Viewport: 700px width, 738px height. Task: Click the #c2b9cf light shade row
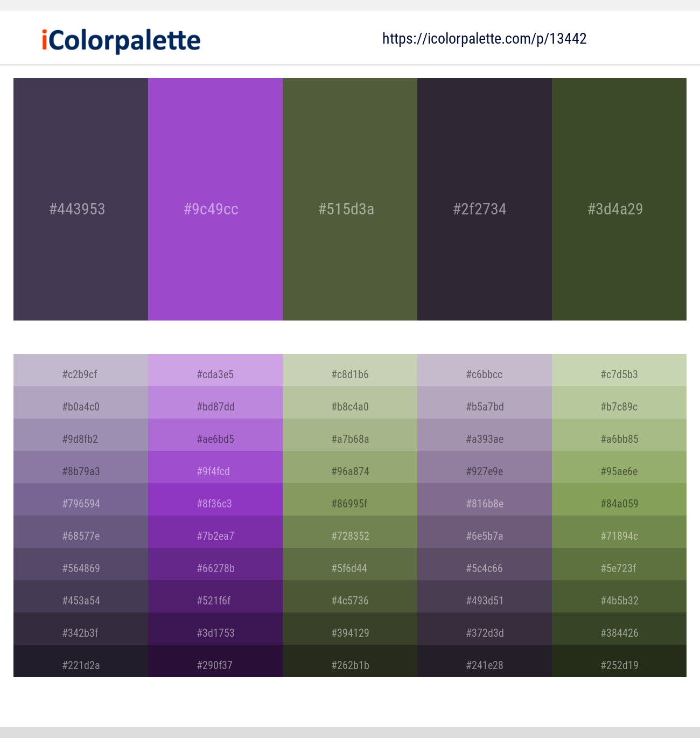coord(80,374)
